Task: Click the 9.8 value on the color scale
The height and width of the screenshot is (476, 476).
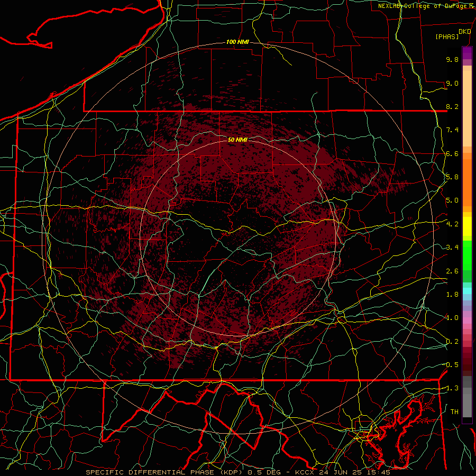Action: [x=452, y=59]
